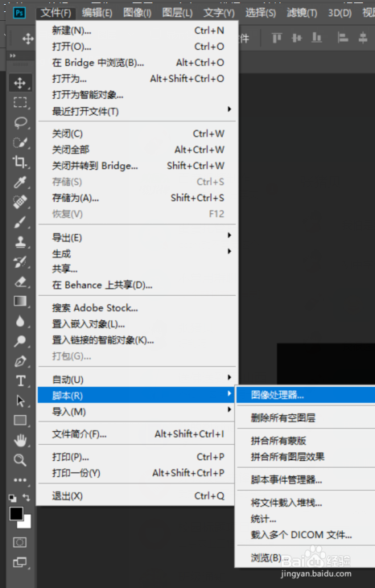Expand the 导出(E) submenu
This screenshot has height=588, width=375.
pos(137,237)
